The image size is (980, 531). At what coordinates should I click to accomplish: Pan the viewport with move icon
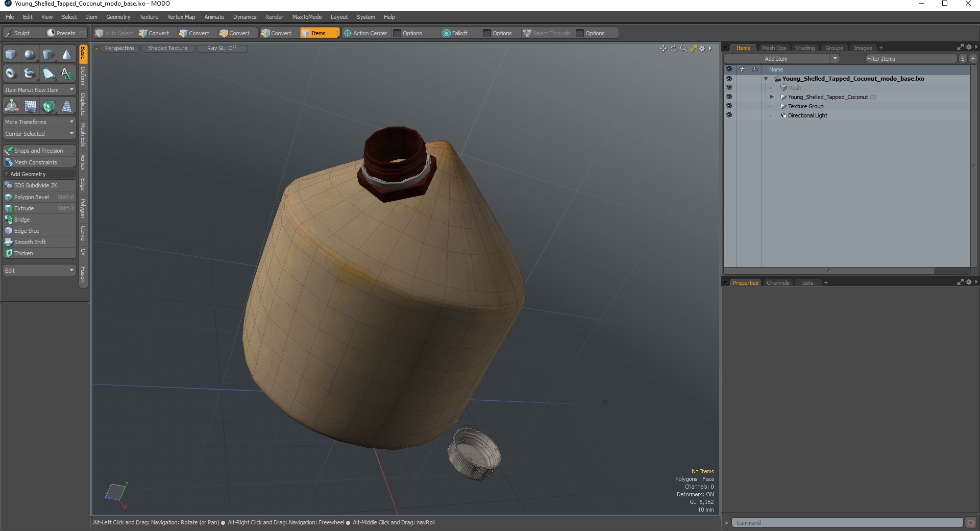click(663, 49)
